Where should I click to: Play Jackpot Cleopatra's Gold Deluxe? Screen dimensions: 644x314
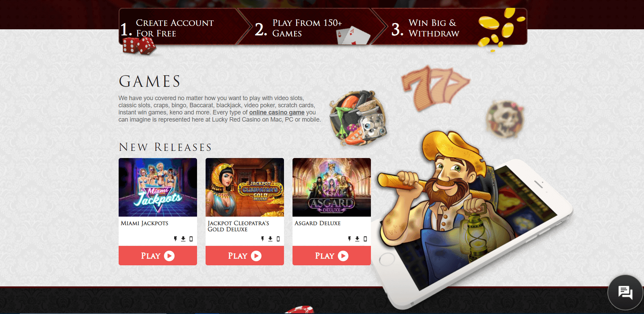pos(245,255)
